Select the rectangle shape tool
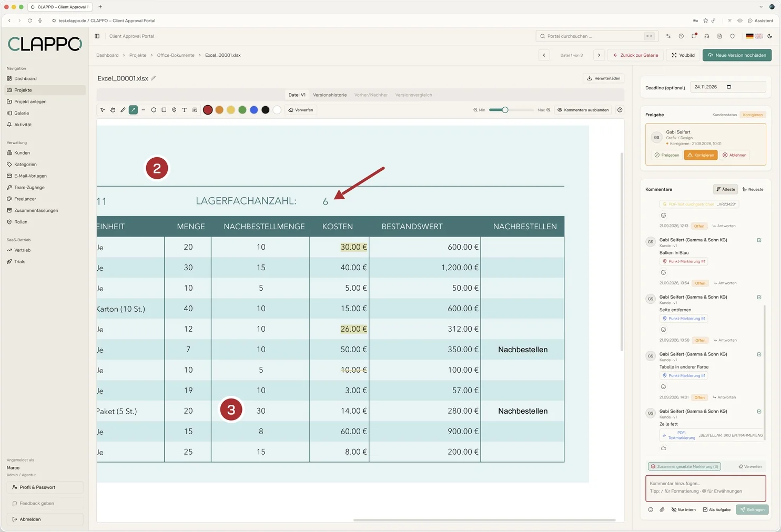781x532 pixels. pyautogui.click(x=164, y=110)
